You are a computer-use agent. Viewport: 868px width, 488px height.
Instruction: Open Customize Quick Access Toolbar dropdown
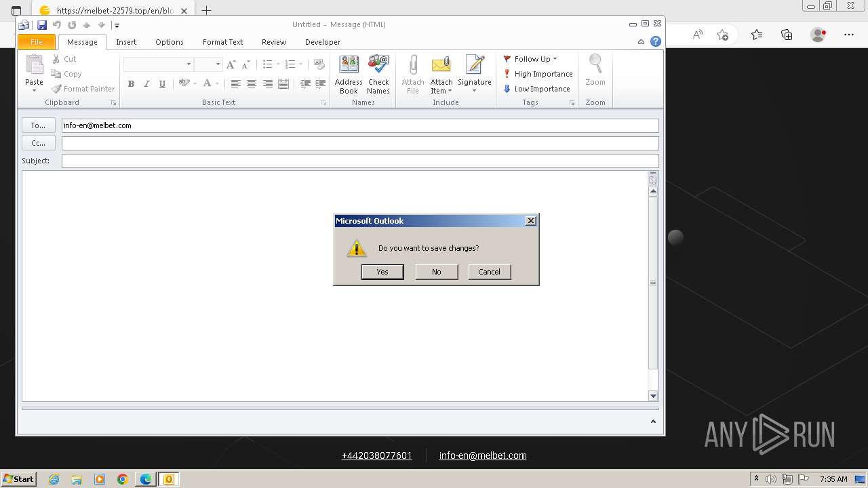(117, 25)
